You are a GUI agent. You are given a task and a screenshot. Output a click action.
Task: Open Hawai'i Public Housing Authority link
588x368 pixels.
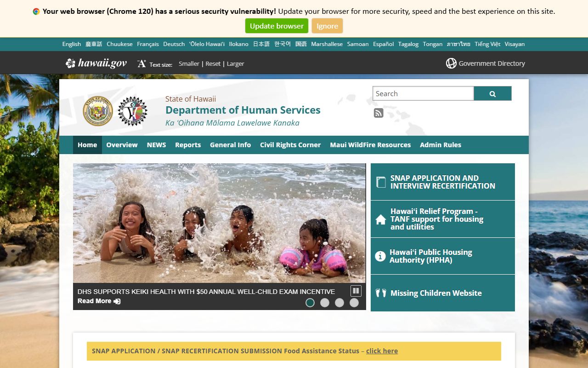443,256
